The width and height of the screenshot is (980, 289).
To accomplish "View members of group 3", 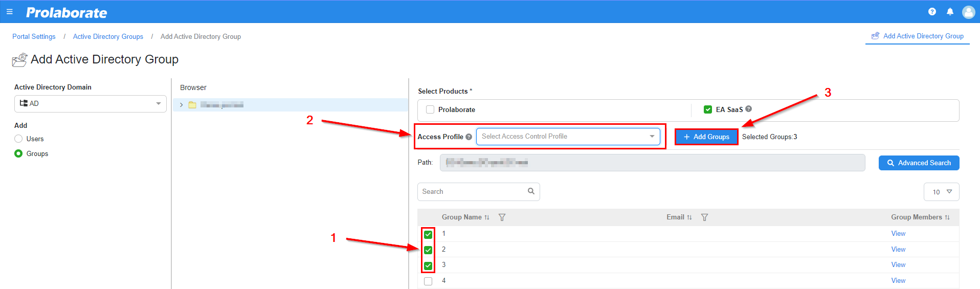I will pyautogui.click(x=898, y=265).
